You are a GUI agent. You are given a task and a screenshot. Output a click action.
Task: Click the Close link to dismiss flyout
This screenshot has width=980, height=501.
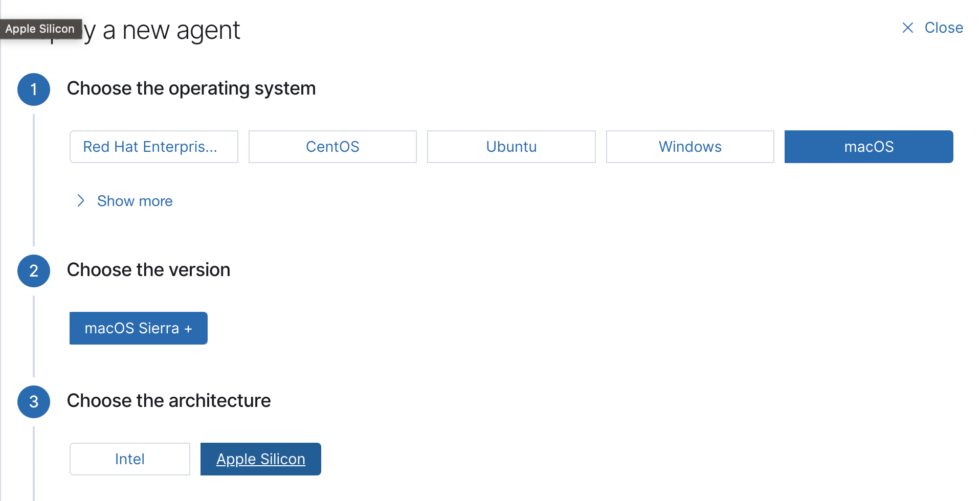944,28
